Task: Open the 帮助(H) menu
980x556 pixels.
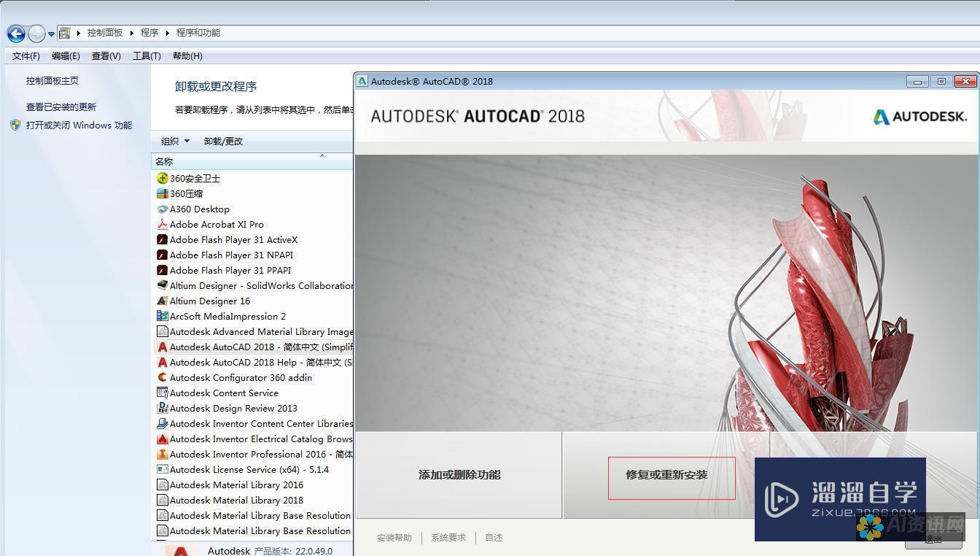Action: pyautogui.click(x=187, y=55)
